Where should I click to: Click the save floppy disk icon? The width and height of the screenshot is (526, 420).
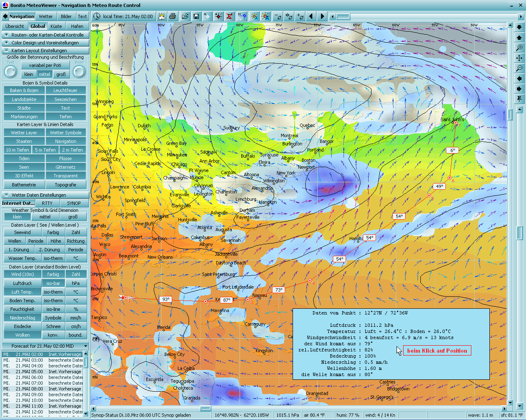click(x=196, y=16)
